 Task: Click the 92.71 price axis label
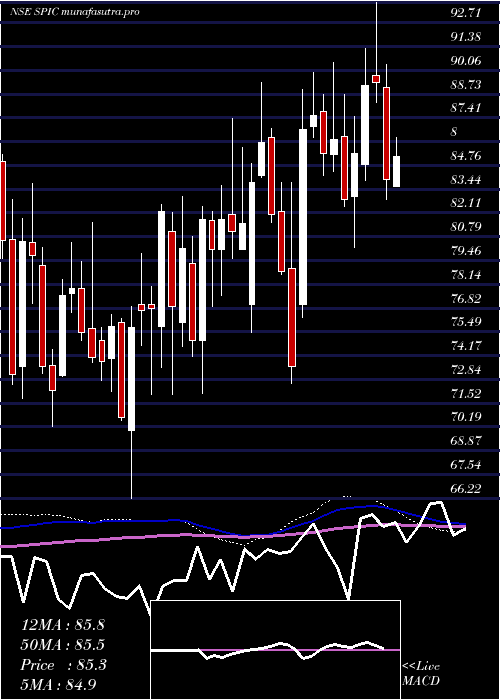coord(466,12)
